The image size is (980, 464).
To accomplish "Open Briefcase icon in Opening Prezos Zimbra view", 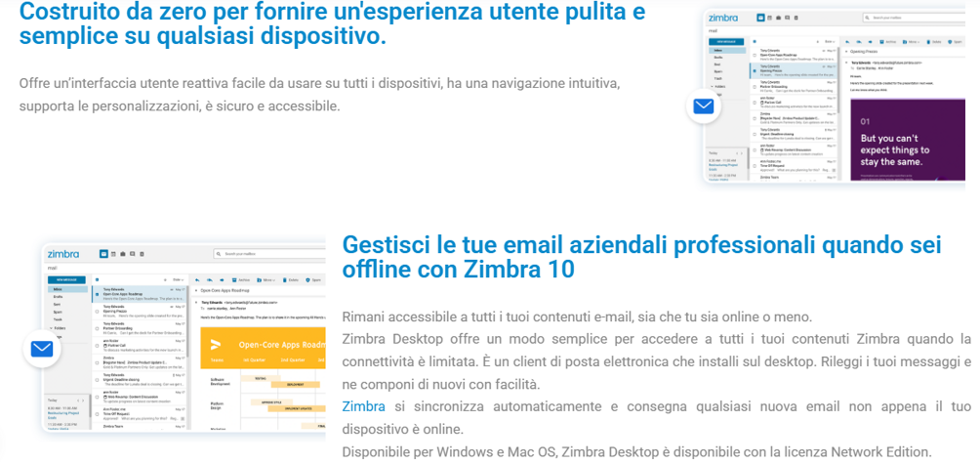I will point(778,18).
